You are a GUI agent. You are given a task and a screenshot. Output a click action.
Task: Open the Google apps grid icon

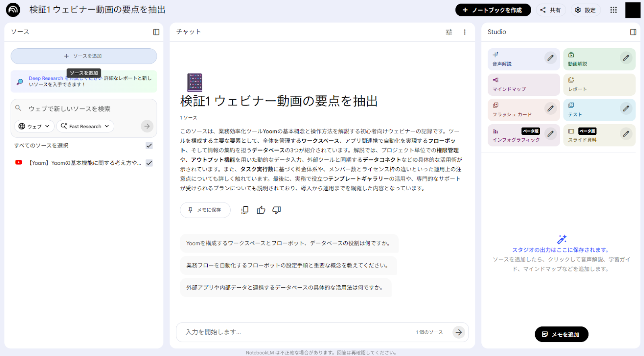pos(613,10)
